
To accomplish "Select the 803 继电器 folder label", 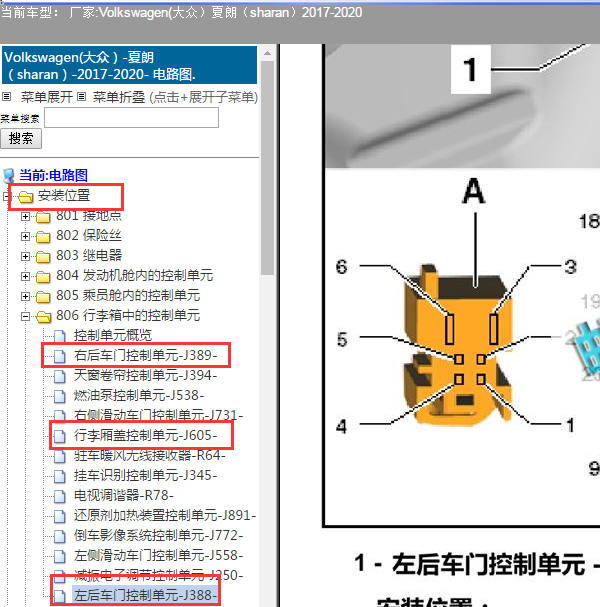I will click(x=89, y=256).
